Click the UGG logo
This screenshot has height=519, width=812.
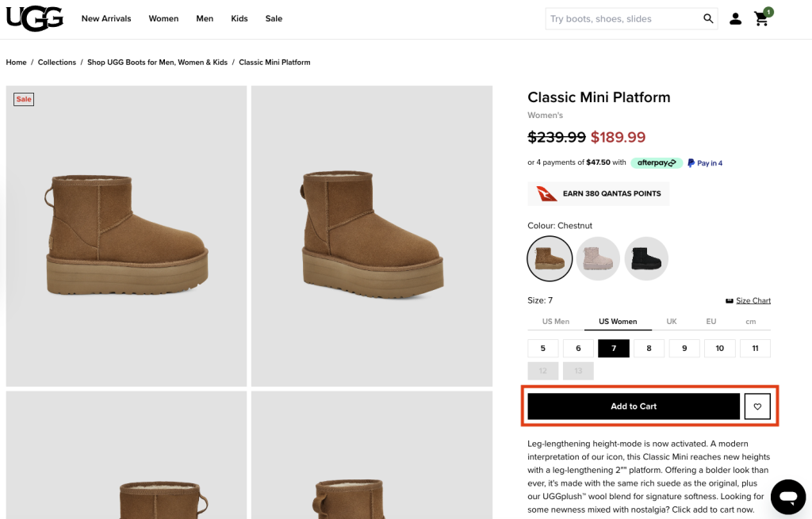34,18
